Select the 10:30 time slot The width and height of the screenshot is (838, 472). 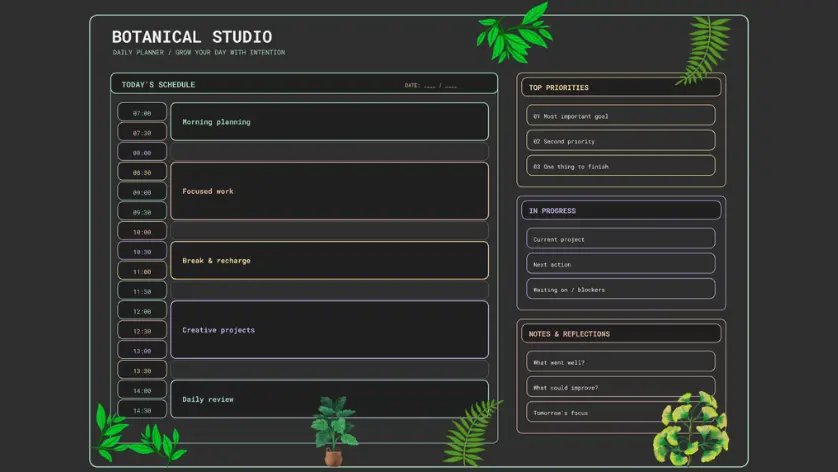[142, 251]
